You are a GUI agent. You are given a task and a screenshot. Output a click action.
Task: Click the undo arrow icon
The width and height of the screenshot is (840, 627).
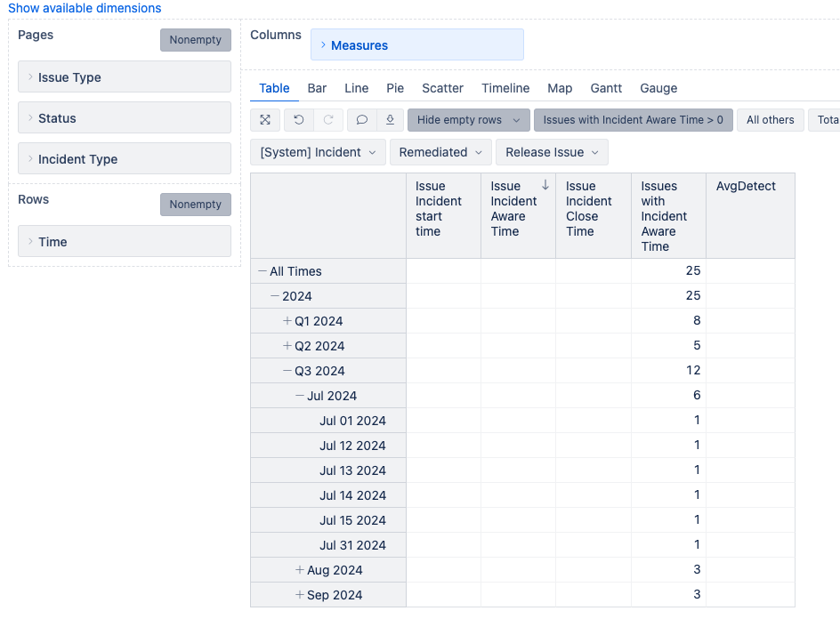[x=299, y=120]
